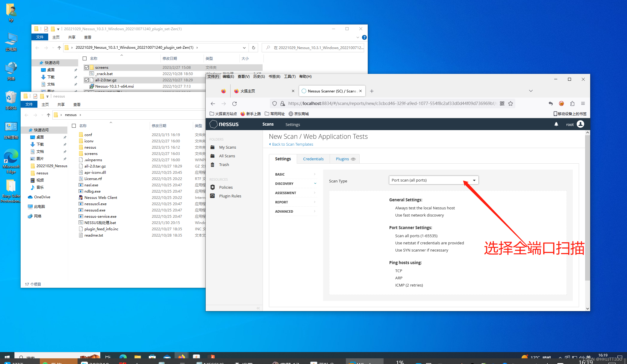This screenshot has height=364, width=627.
Task: Switch to the Credentials tab
Action: (313, 159)
